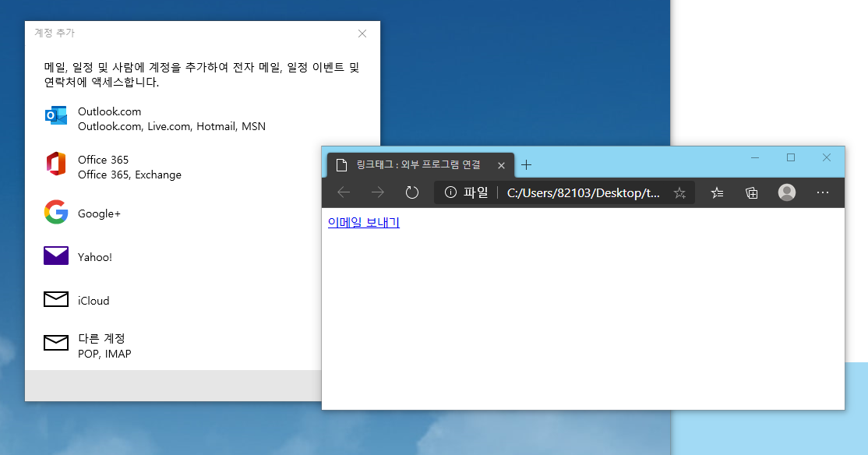Select the 다른 계정 envelope icon

pyautogui.click(x=56, y=343)
